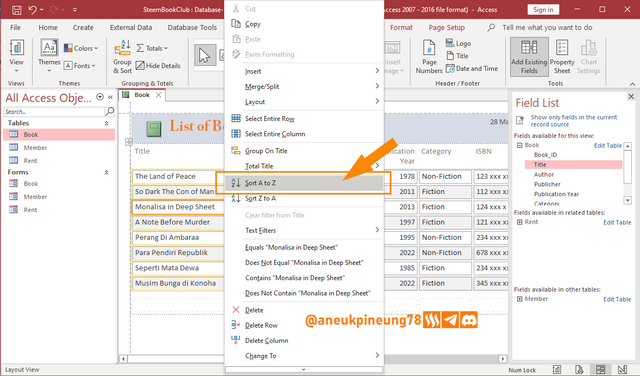
Task: Open the Page Setup ribbon tab
Action: [x=447, y=27]
